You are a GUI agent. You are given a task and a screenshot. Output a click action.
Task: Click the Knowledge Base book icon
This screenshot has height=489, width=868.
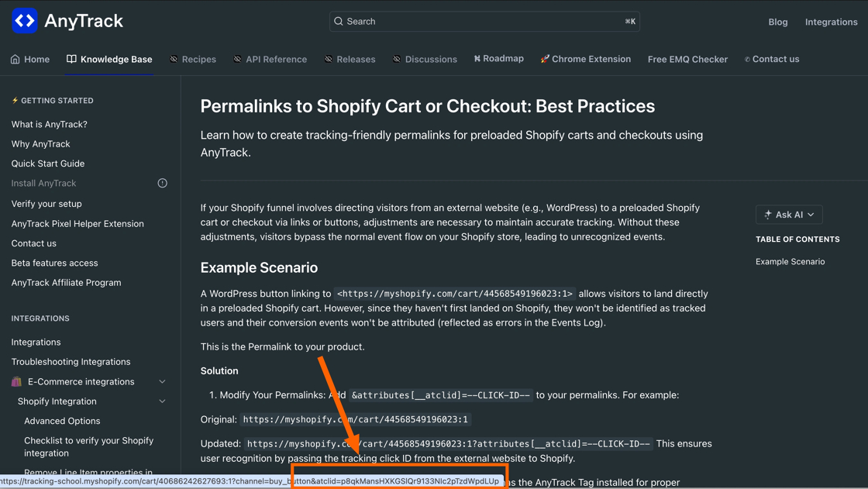click(x=71, y=59)
